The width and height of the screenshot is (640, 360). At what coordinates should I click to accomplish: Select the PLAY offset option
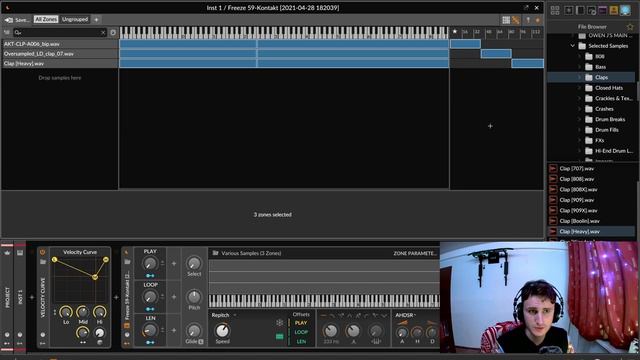[x=301, y=323]
